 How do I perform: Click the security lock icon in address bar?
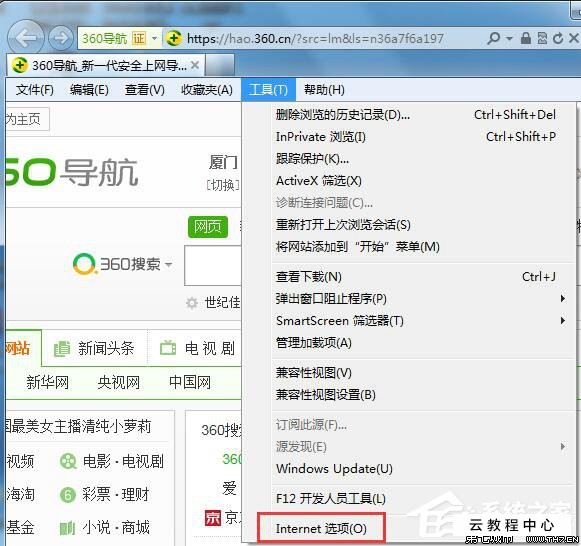point(525,38)
